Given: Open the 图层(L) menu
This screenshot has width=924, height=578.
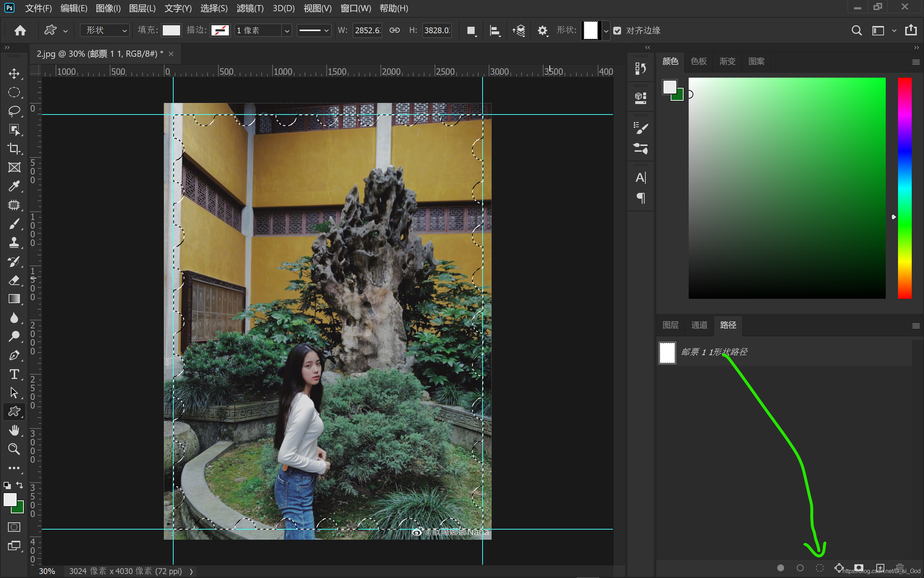Looking at the screenshot, I should click(x=142, y=8).
